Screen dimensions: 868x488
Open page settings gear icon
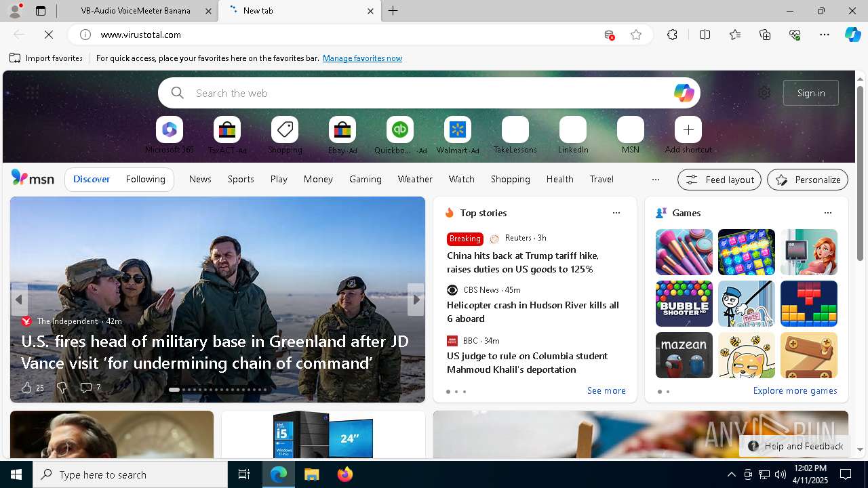(x=764, y=93)
